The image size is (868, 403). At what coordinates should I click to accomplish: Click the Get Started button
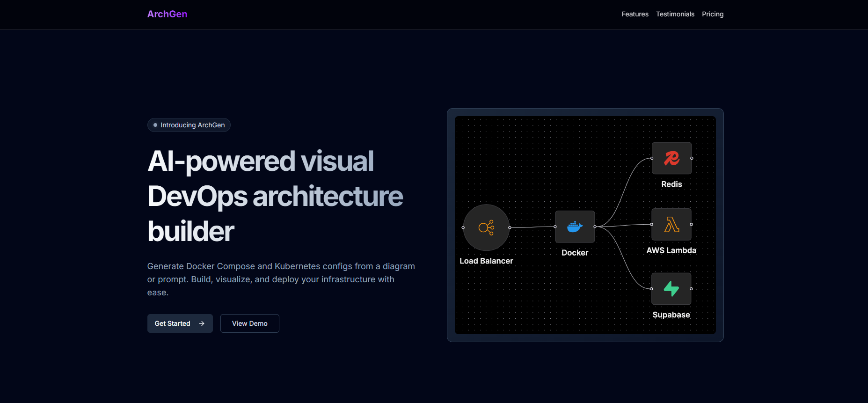[180, 323]
